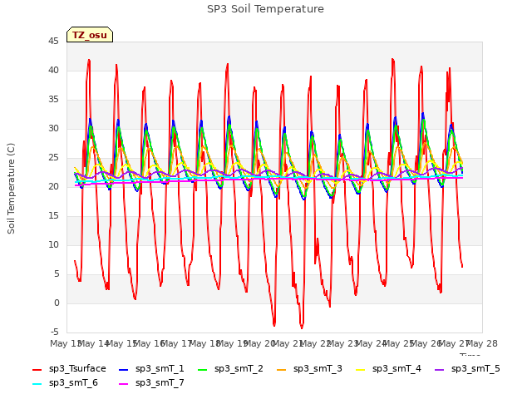This screenshot has height=399, width=532.
Task: Click the purple sp3_smT_5 legend swatch
Action: coord(440,369)
